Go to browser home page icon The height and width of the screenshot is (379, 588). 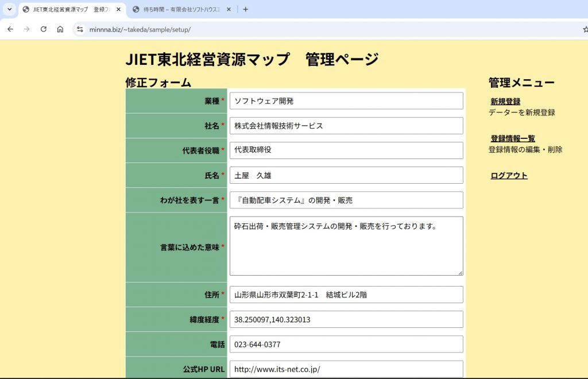(60, 29)
